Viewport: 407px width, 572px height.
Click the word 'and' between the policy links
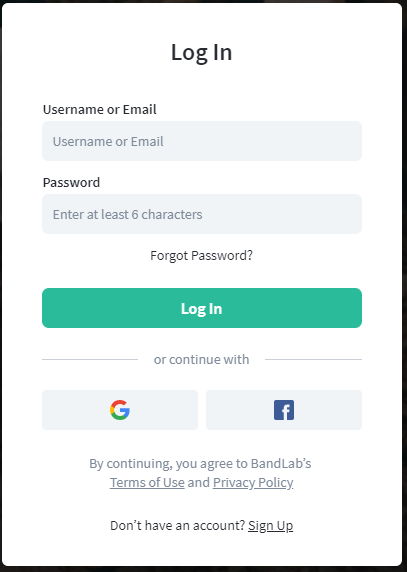tap(198, 482)
